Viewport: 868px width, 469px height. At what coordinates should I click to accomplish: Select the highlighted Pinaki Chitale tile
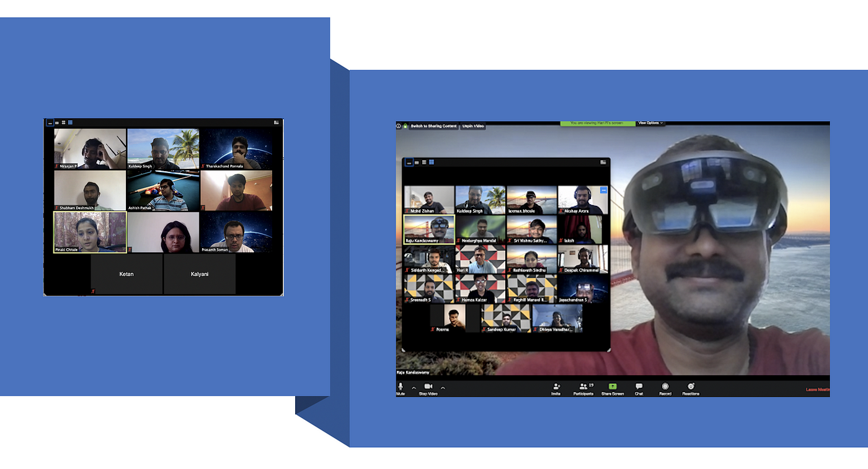90,232
